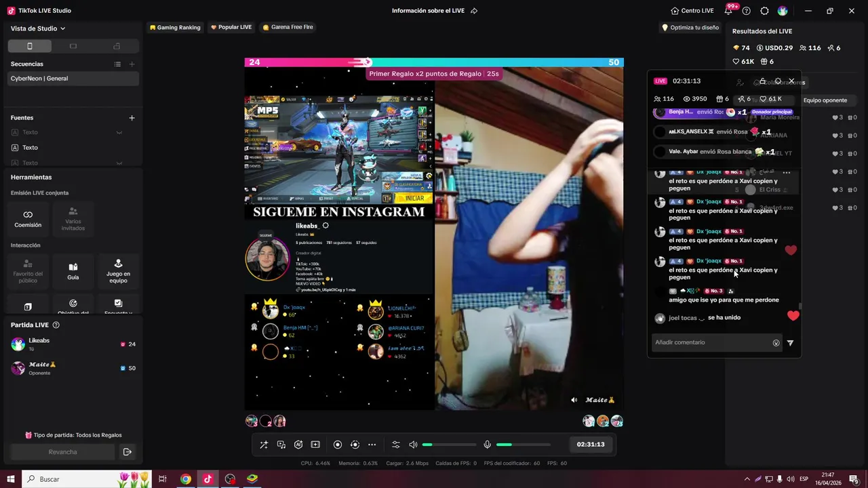Toggle visibility of the first Texto source
Screen dimensions: 868x488
[119, 132]
